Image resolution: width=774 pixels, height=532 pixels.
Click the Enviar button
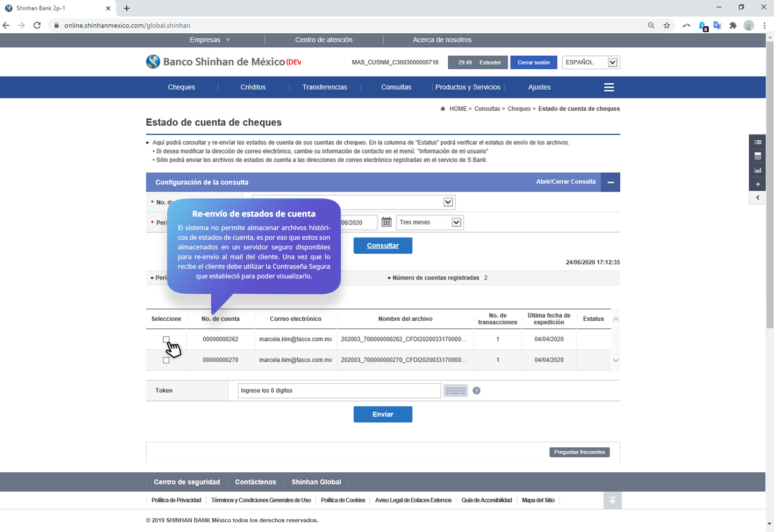[383, 414]
